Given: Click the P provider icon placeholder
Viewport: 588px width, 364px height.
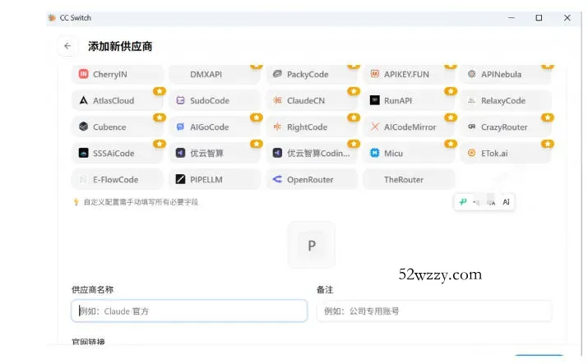Looking at the screenshot, I should 311,245.
